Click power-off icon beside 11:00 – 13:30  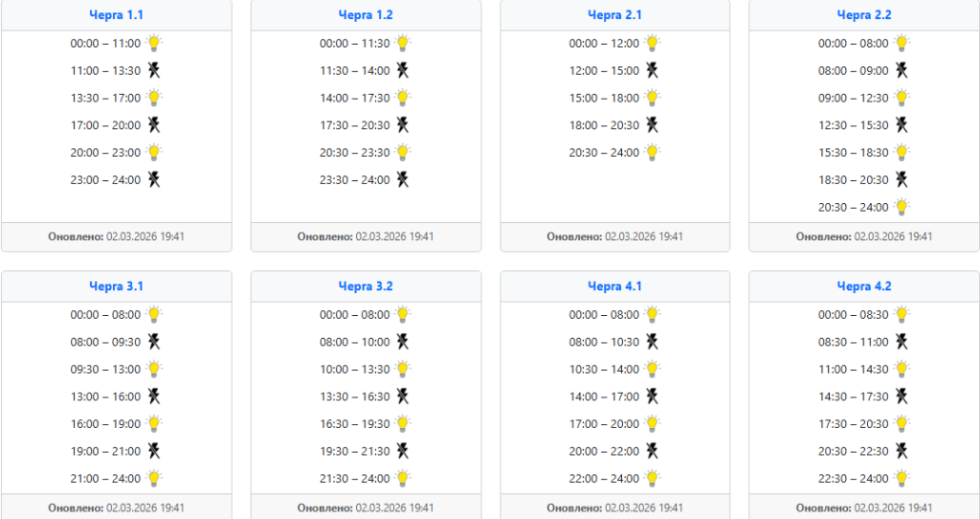click(154, 70)
